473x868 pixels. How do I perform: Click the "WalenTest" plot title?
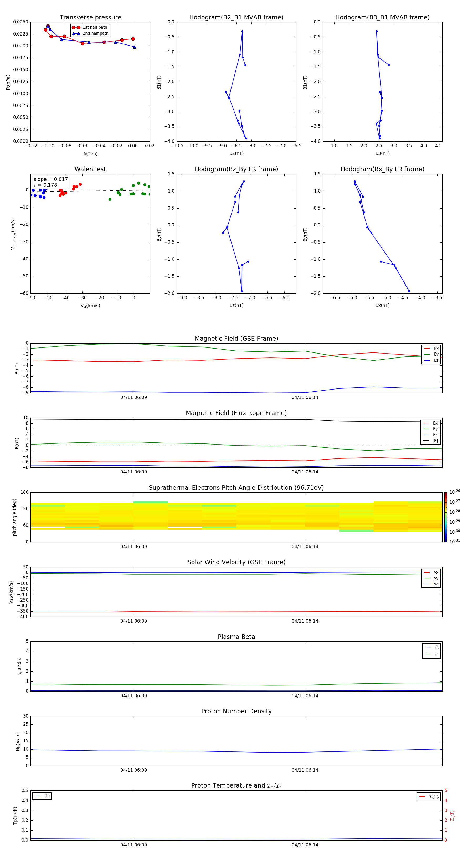point(90,169)
